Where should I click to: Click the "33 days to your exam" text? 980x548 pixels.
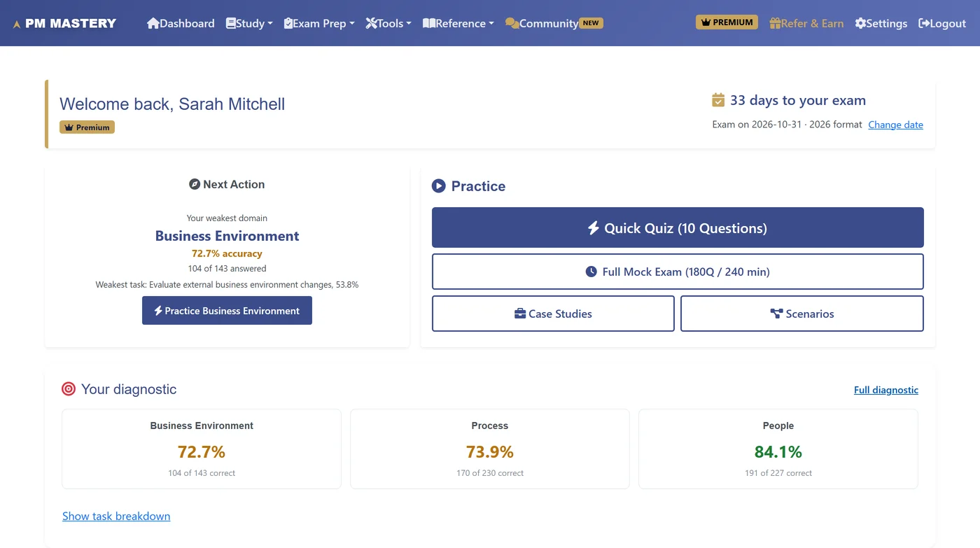point(798,100)
